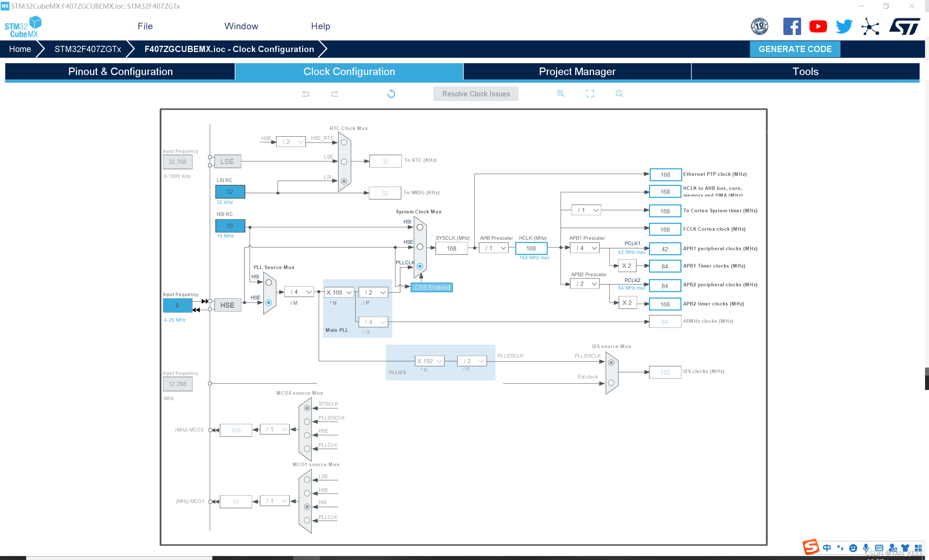
Task: Click the HCLK (MHz) value field
Action: 531,248
